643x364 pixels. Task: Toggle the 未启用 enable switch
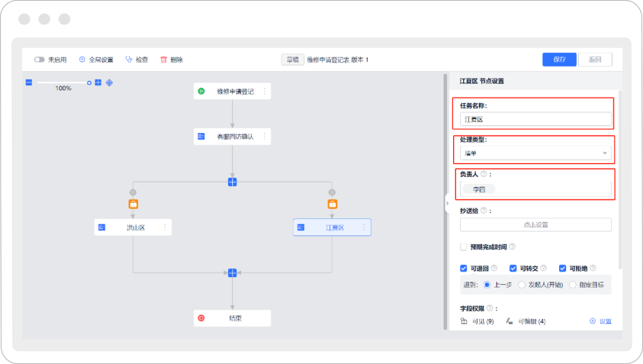[x=39, y=60]
